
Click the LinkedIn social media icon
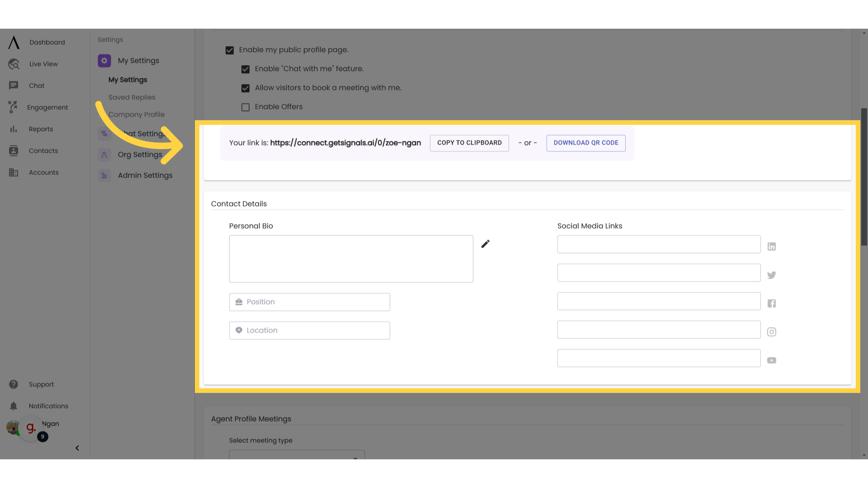(x=771, y=245)
